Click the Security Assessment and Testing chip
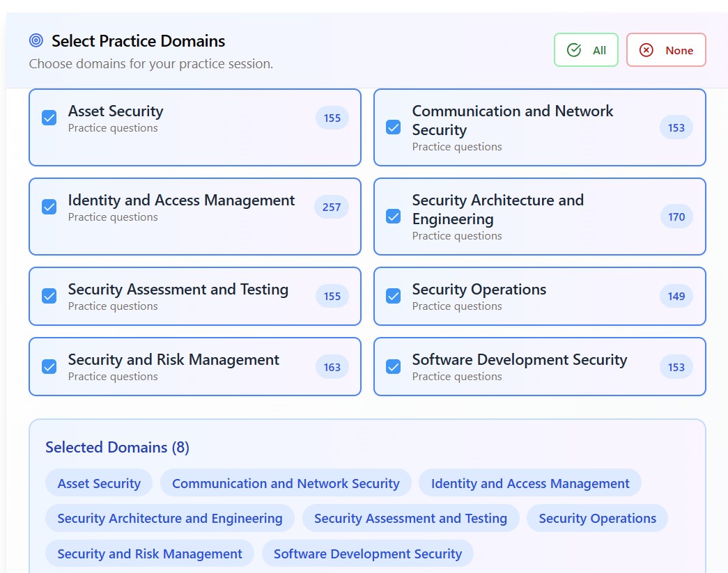 [x=410, y=518]
